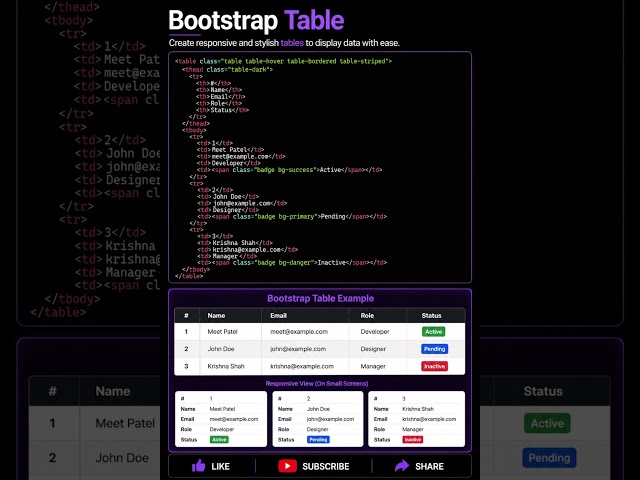Viewport: 640px width, 480px height.
Task: Click the large "Name" header in the background table
Action: [113, 391]
